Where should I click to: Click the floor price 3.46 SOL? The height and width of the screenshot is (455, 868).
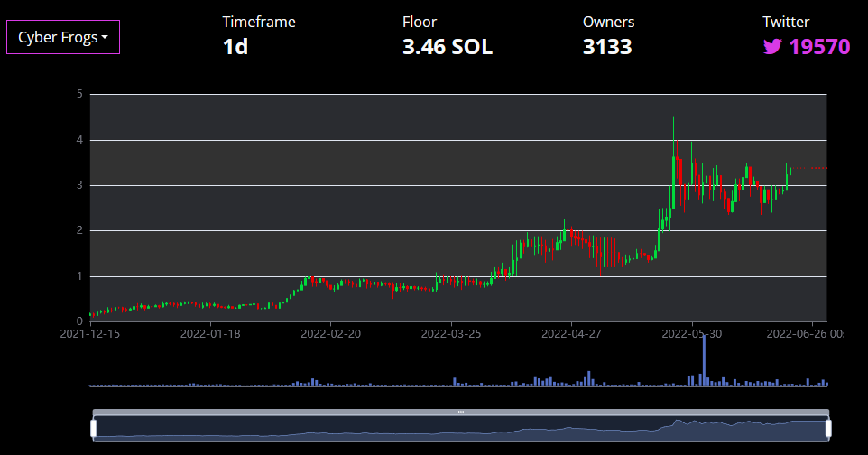click(448, 47)
